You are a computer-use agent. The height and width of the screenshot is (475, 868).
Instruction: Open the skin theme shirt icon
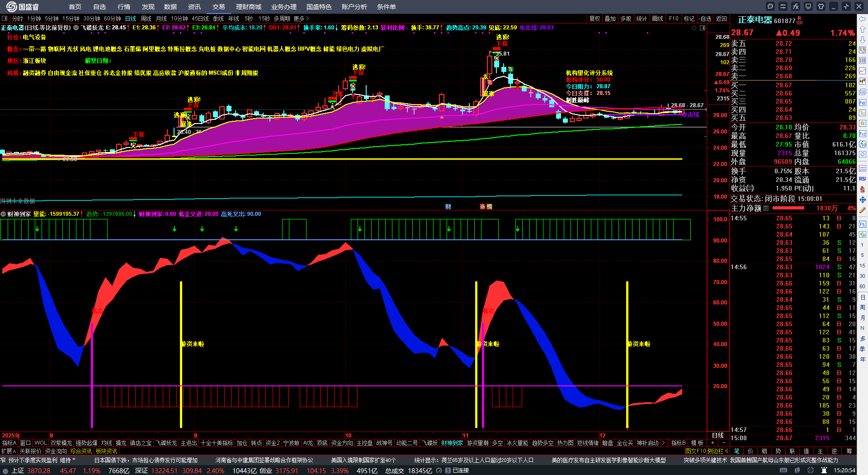821,6
